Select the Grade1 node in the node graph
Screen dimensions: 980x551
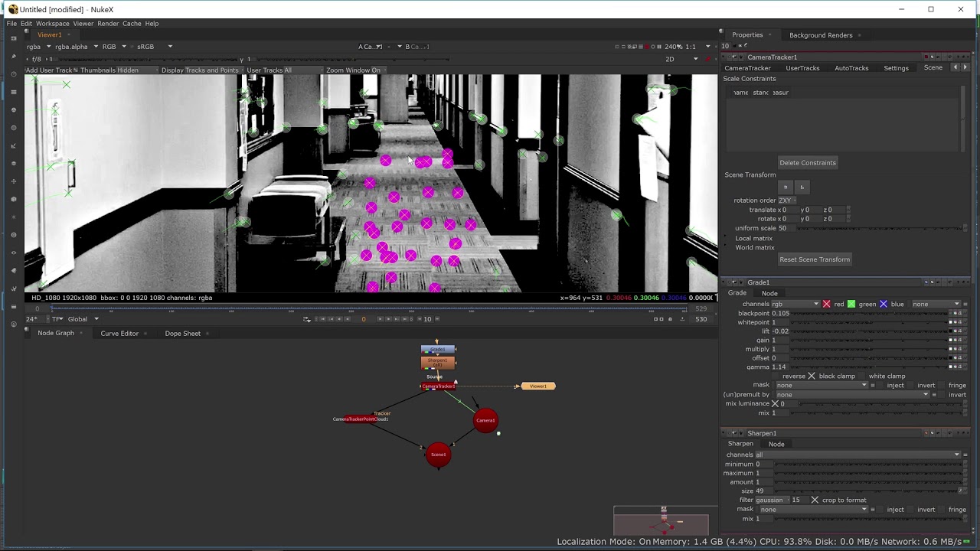(437, 350)
